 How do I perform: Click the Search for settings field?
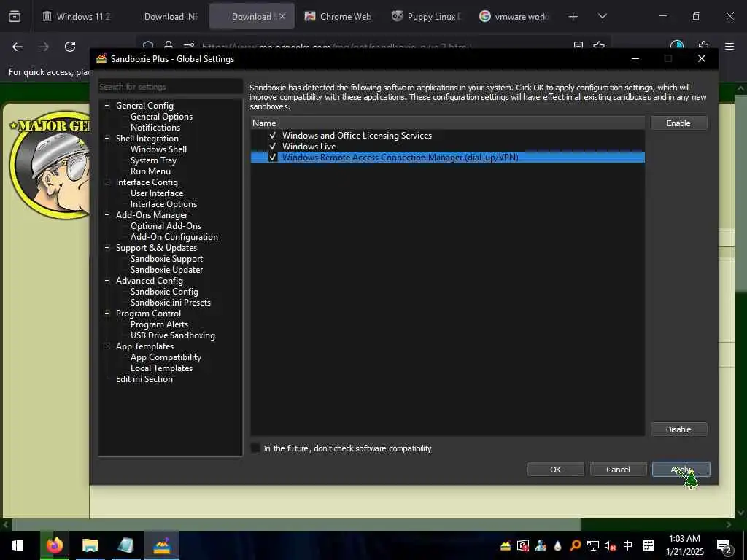click(x=170, y=87)
